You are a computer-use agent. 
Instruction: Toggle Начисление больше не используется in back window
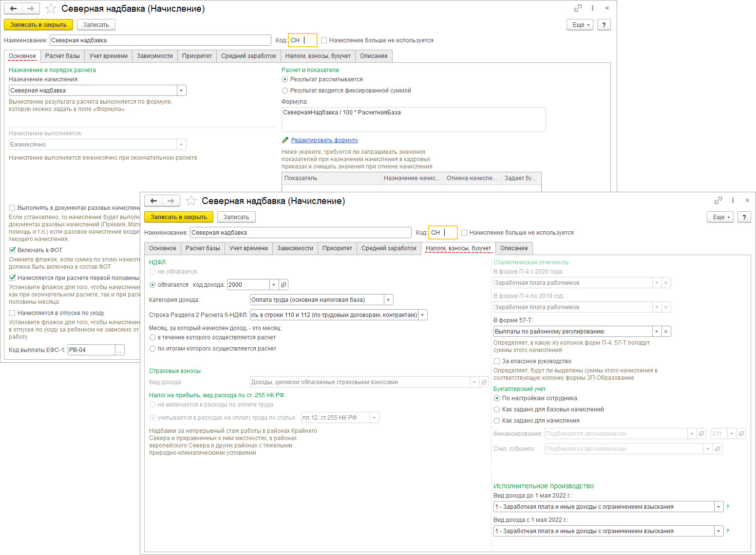tap(324, 40)
